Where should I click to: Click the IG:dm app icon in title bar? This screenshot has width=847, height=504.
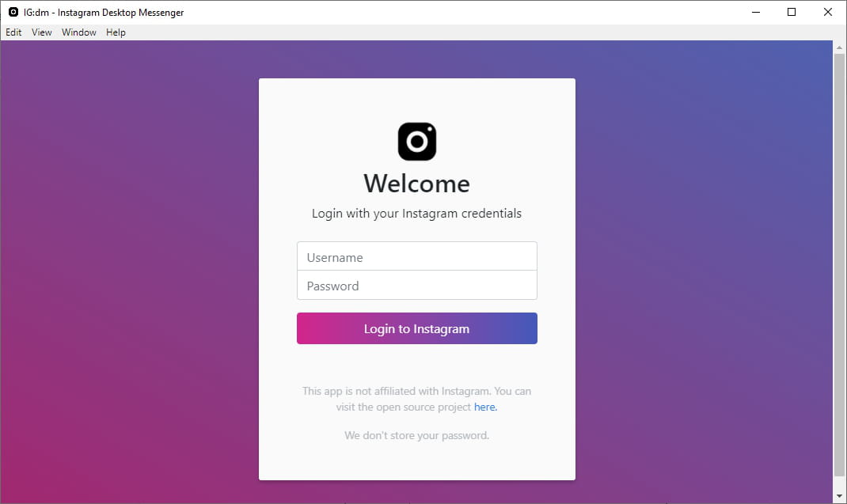click(13, 12)
